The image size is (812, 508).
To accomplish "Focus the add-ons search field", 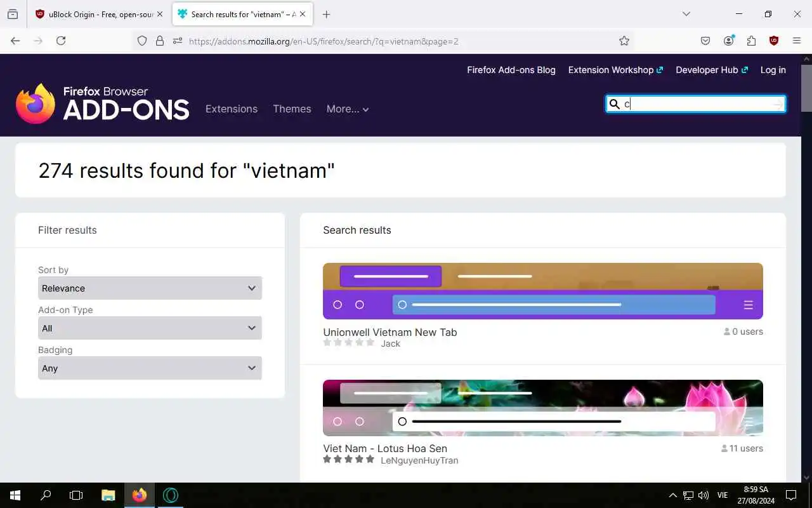I will [696, 104].
